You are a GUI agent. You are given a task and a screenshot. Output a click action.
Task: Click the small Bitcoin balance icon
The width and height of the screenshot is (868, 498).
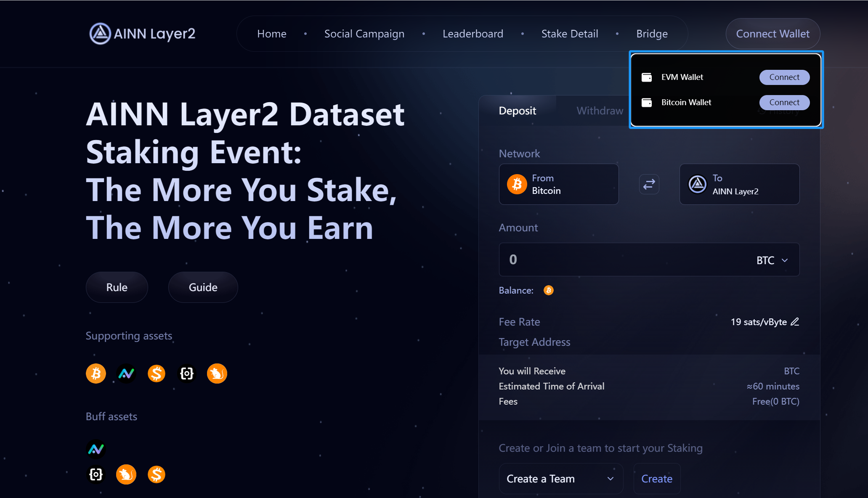pyautogui.click(x=548, y=290)
